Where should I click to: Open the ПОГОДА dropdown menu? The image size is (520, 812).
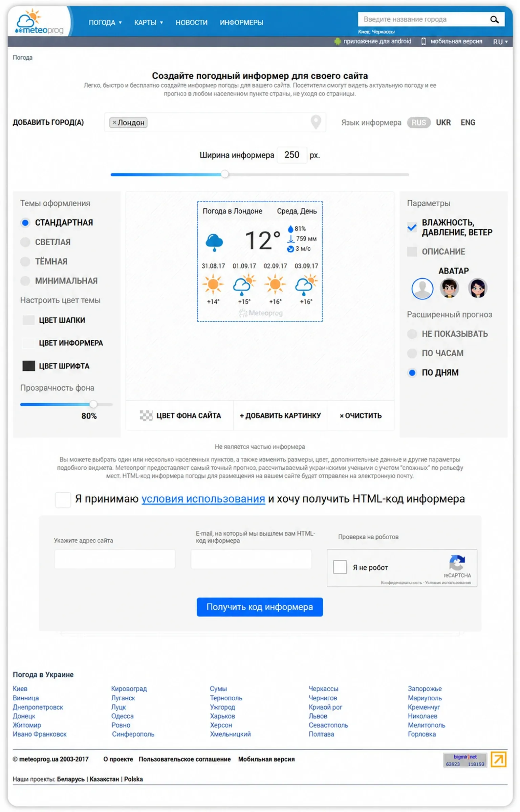click(x=105, y=23)
